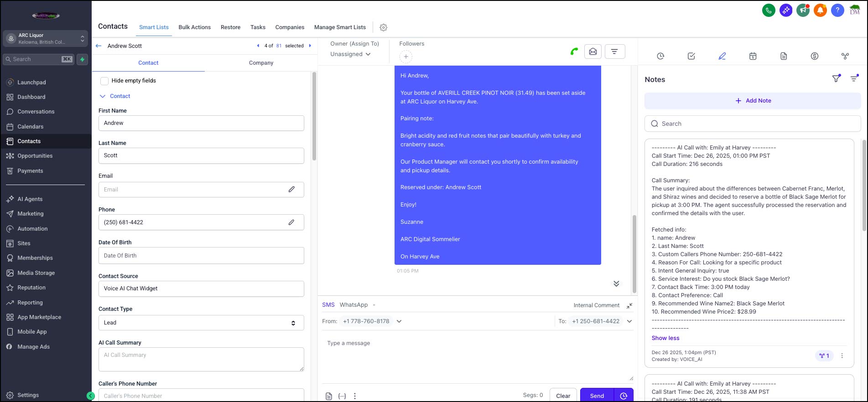Click the Add Note button
Screen dimensions: 868x402
tap(752, 101)
